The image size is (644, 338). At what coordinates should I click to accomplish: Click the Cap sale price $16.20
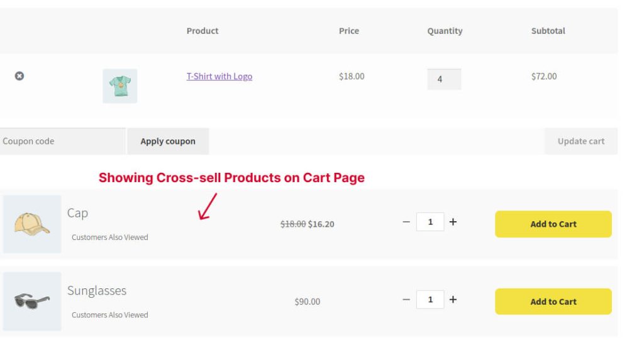[321, 224]
